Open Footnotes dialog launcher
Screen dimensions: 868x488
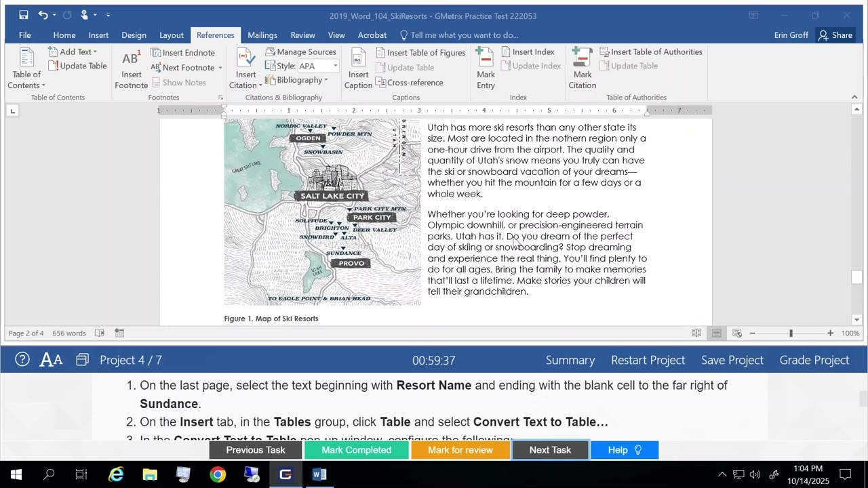[x=220, y=98]
